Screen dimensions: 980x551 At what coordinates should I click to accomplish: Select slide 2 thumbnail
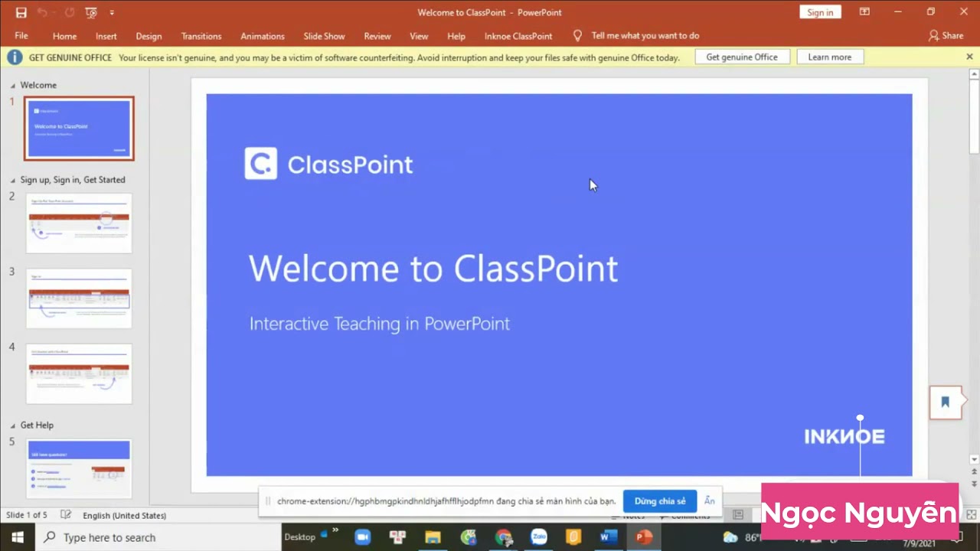tap(79, 223)
